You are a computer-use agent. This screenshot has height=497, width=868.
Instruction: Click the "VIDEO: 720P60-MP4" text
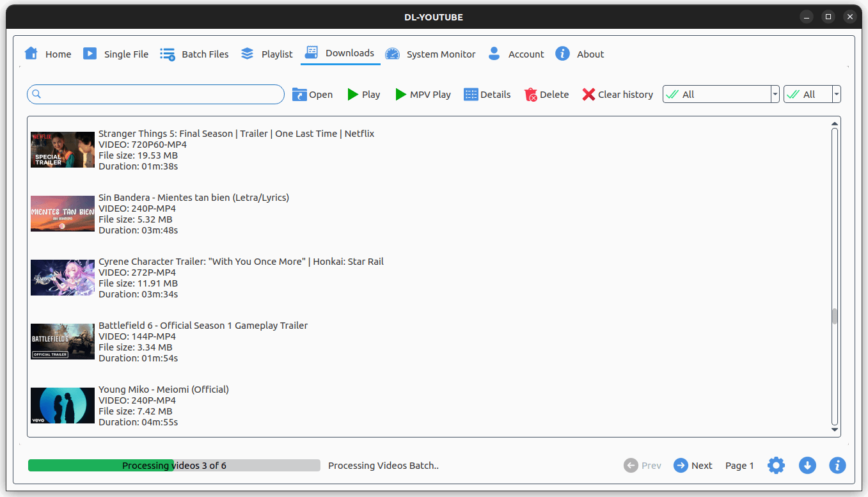(x=143, y=145)
